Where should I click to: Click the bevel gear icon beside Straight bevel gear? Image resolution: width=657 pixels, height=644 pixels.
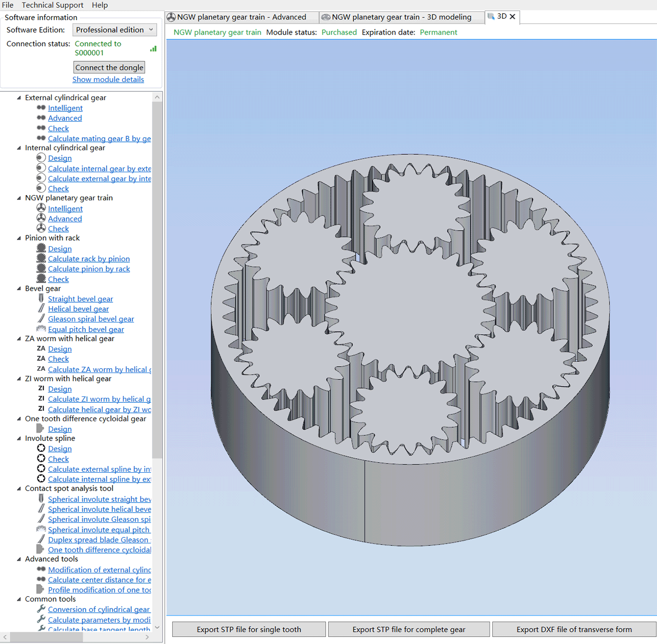41,299
